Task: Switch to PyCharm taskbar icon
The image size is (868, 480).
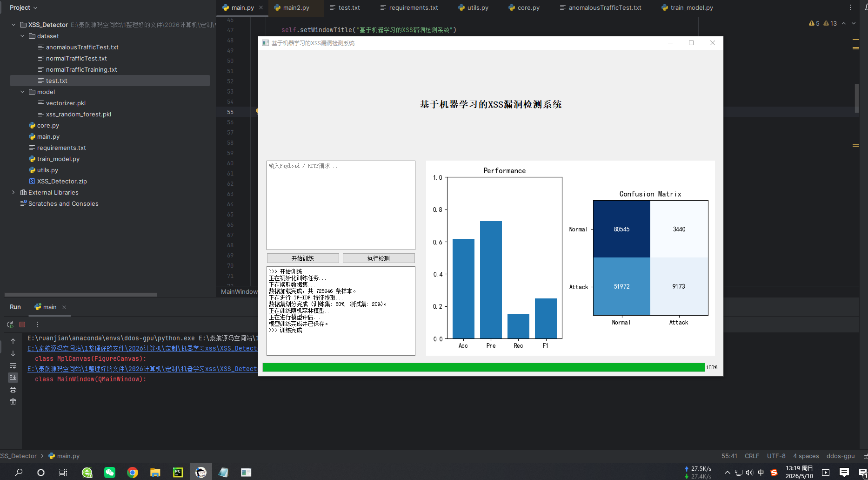Action: pos(178,472)
